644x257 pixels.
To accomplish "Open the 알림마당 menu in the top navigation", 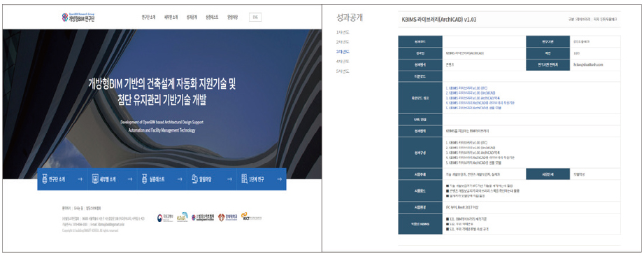I will (232, 18).
